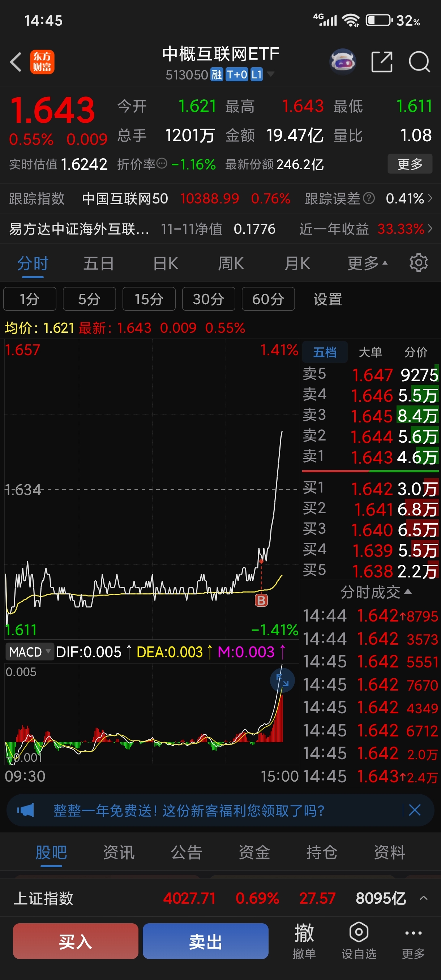Image resolution: width=441 pixels, height=980 pixels.
Task: Switch to the 月K tab
Action: point(297,263)
